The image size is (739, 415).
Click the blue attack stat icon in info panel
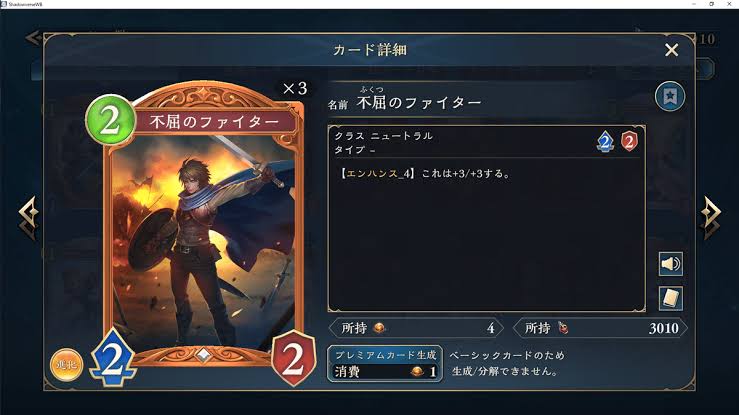pos(605,141)
